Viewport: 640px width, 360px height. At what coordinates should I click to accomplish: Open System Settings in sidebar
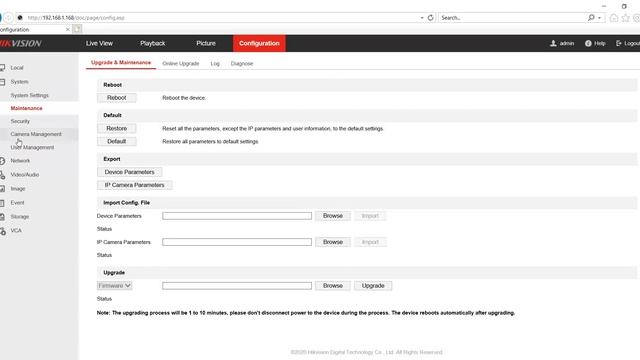(29, 95)
